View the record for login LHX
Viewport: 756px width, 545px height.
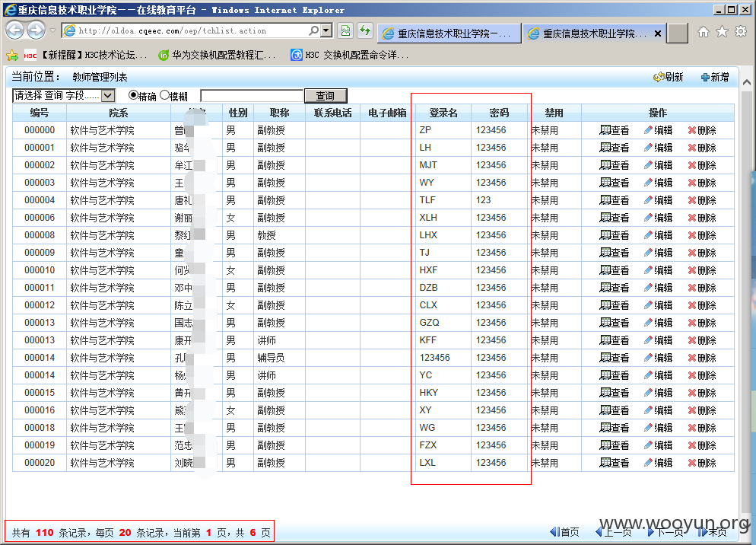coord(615,235)
